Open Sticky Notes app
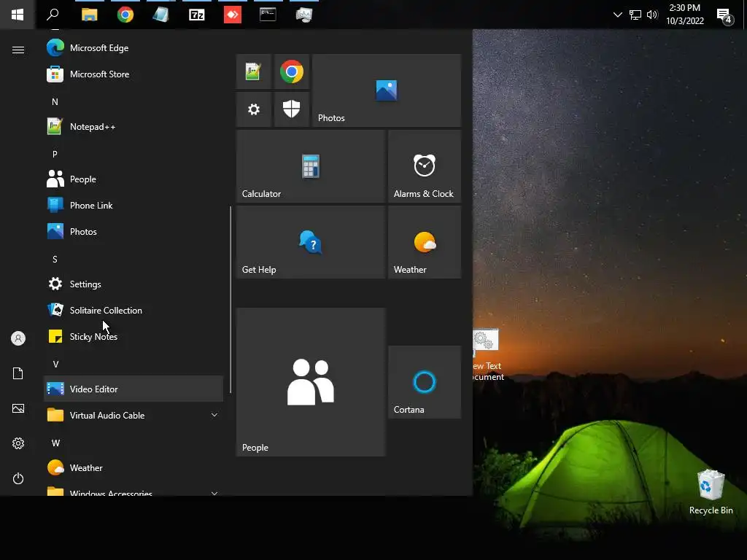The width and height of the screenshot is (747, 560). [x=133, y=336]
